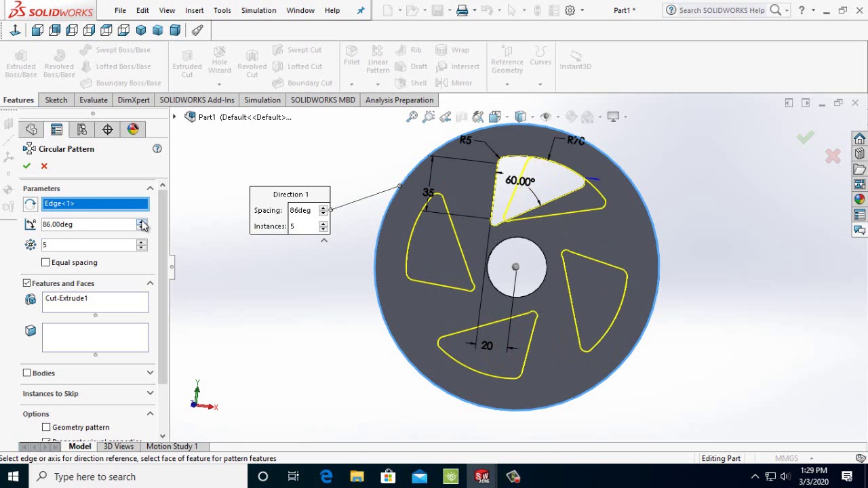Open Appearances color ball in task pane
The height and width of the screenshot is (488, 868).
859,199
